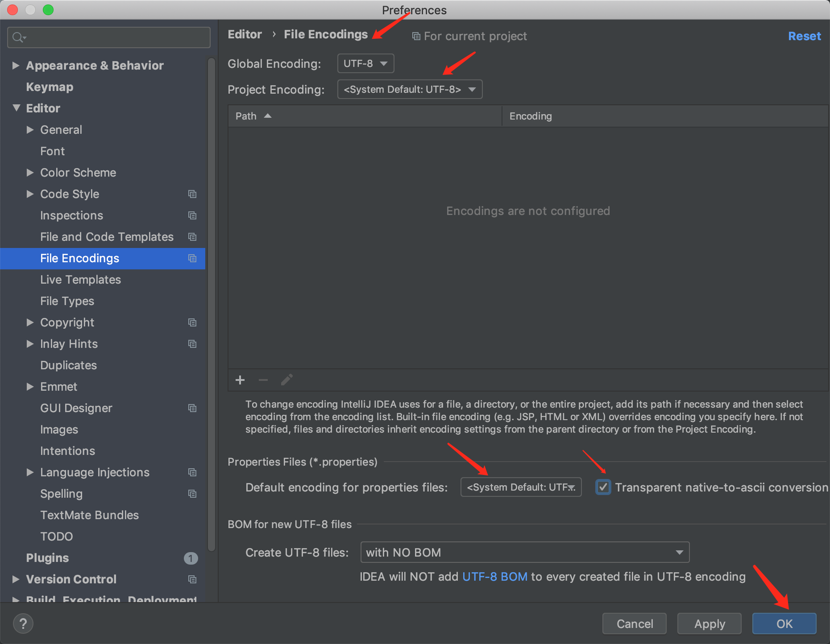Open the Plugins settings page
The image size is (830, 644).
click(47, 557)
